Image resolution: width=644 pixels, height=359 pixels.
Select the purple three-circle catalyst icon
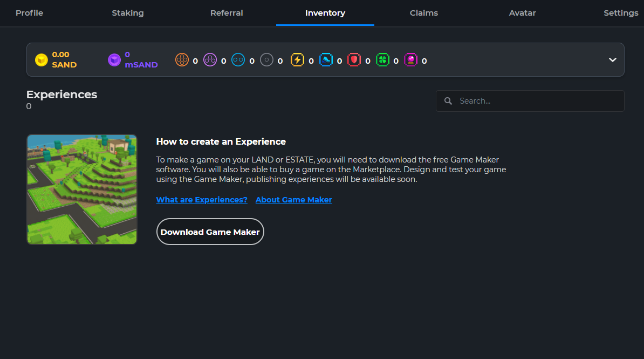[x=210, y=60]
